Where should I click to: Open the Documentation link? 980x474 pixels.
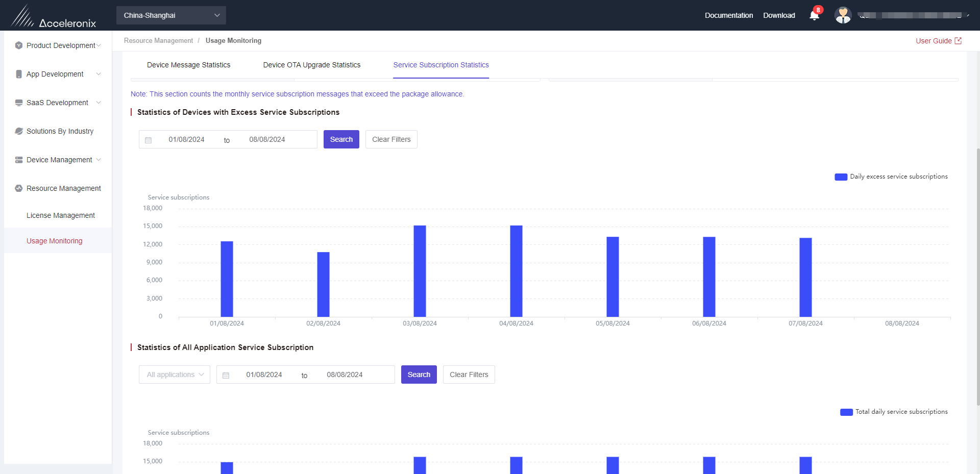click(x=729, y=15)
